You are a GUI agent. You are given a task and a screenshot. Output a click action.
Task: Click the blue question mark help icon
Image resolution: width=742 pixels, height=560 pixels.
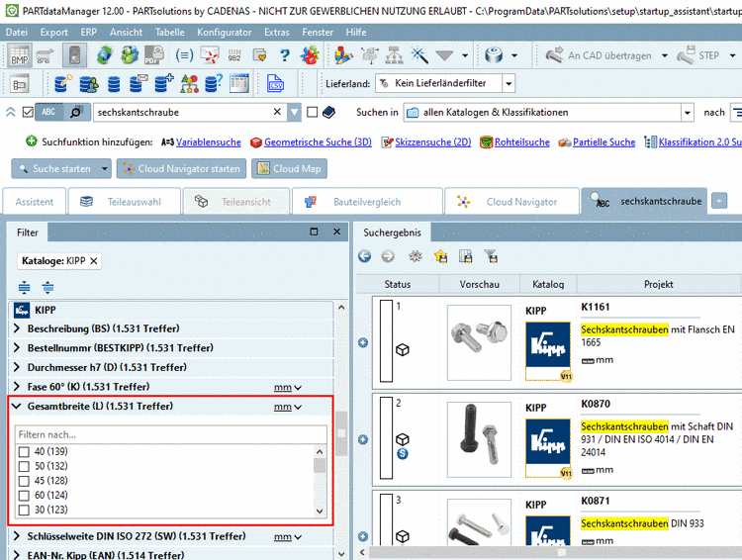284,55
